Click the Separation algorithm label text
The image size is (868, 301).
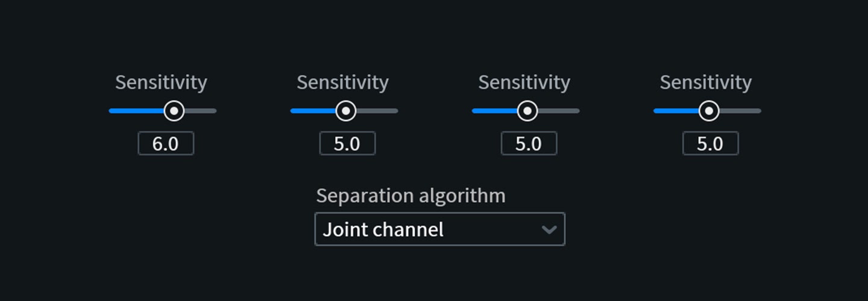[410, 196]
